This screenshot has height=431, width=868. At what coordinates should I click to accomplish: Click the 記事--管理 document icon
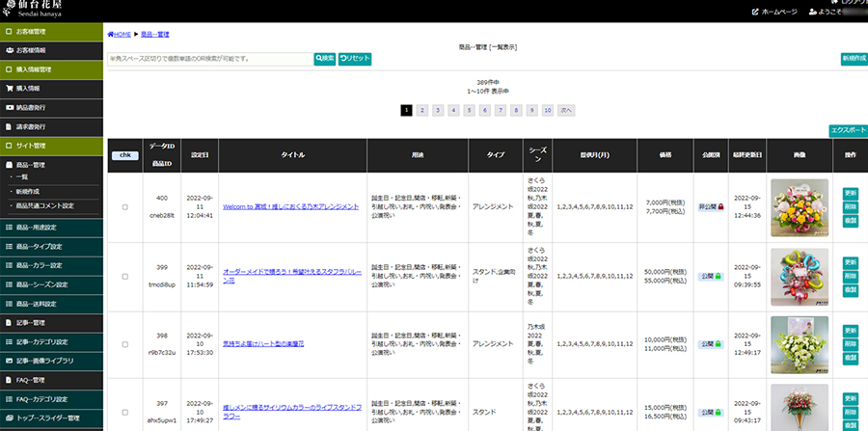pos(9,323)
